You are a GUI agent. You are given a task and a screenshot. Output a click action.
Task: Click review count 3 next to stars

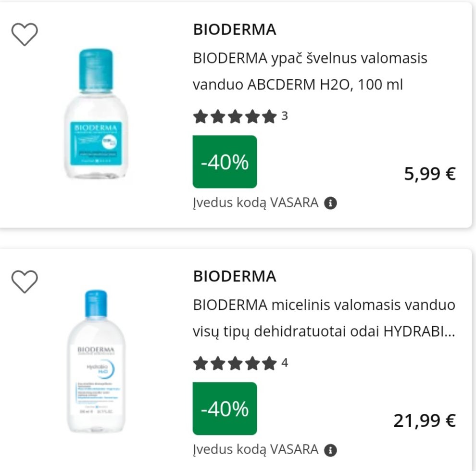[285, 116]
